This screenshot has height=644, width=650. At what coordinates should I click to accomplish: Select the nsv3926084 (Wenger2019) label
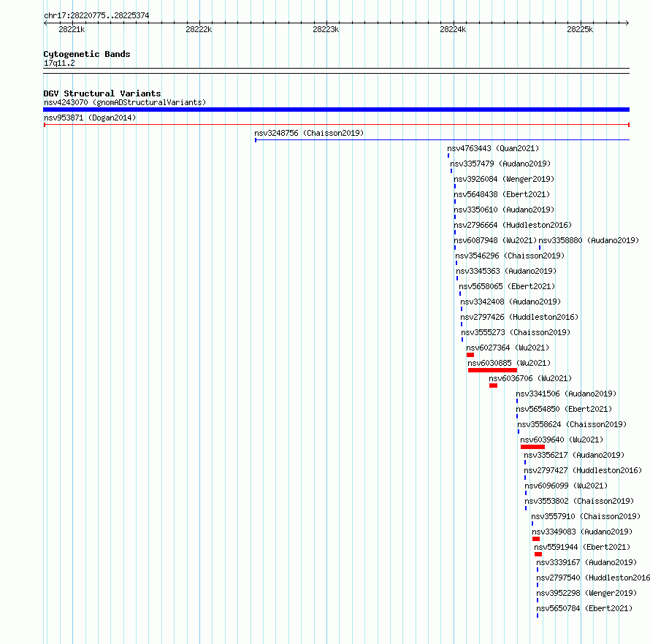click(504, 179)
